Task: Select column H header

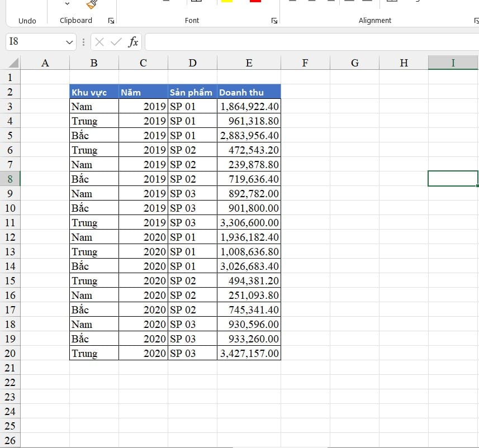Action: pyautogui.click(x=404, y=63)
